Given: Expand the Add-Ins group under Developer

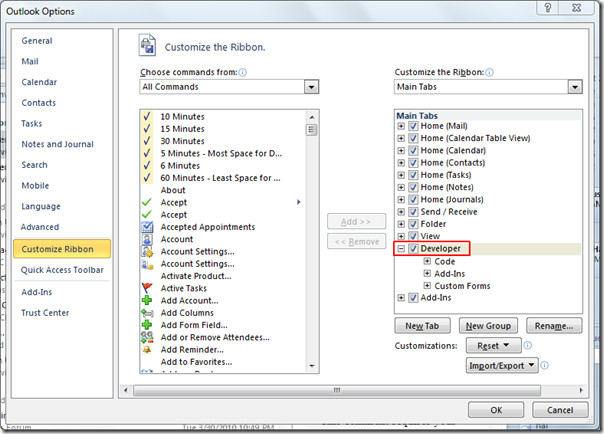Looking at the screenshot, I should (427, 273).
